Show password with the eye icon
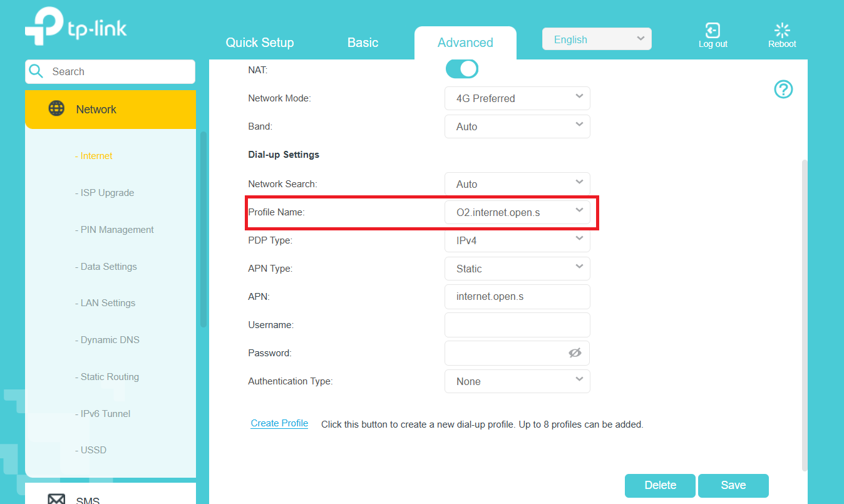The height and width of the screenshot is (504, 844). coord(575,353)
